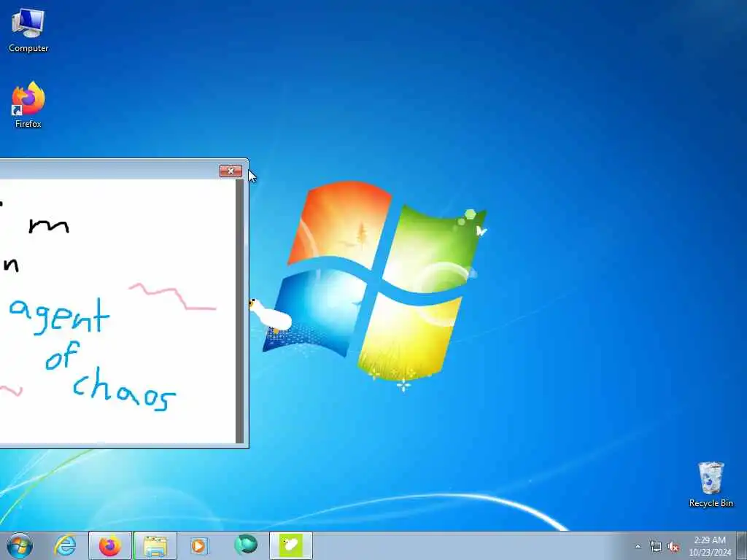This screenshot has height=560, width=747.
Task: Launch Windows Media Player from the taskbar
Action: 200,545
